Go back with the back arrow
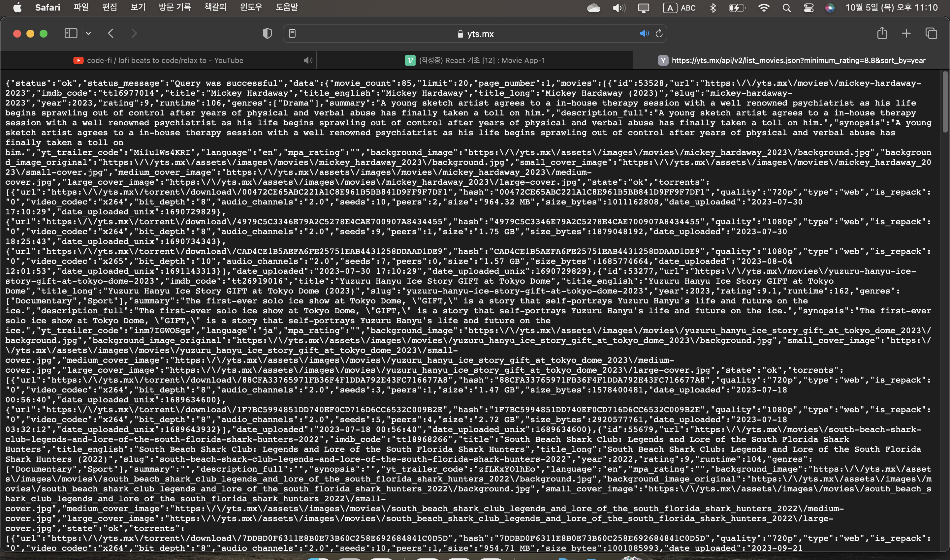This screenshot has width=950, height=560. point(111,34)
